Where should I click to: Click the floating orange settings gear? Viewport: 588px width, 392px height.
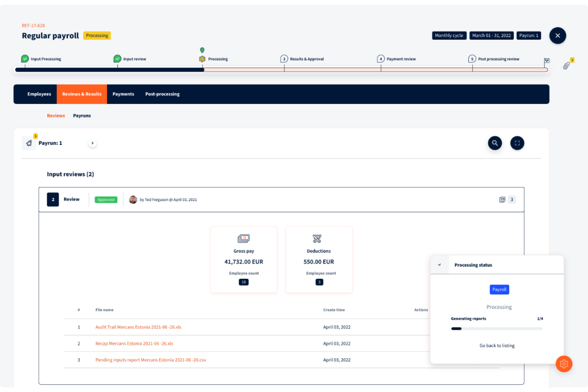click(564, 364)
